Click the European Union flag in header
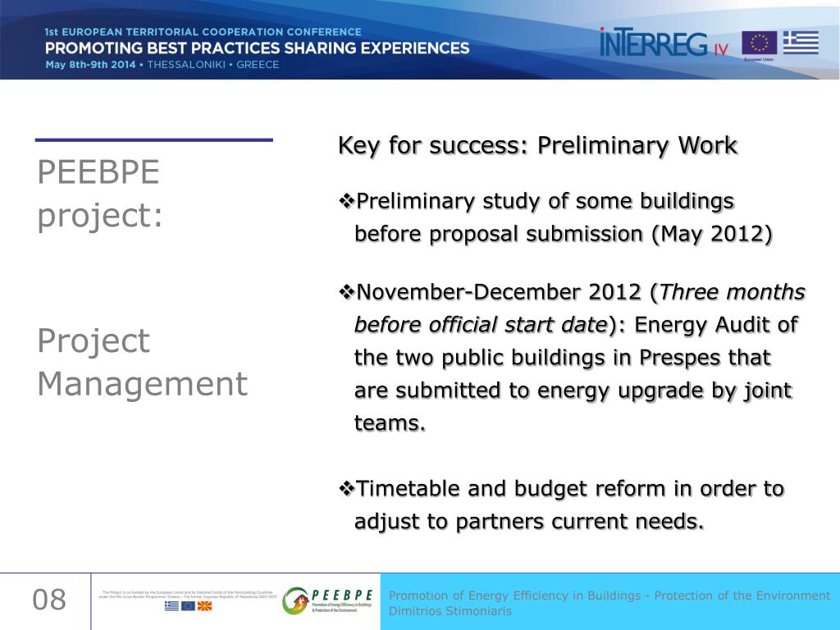 (759, 43)
